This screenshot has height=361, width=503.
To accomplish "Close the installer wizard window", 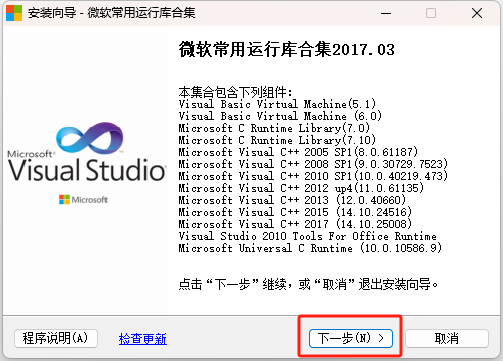I will [x=477, y=13].
